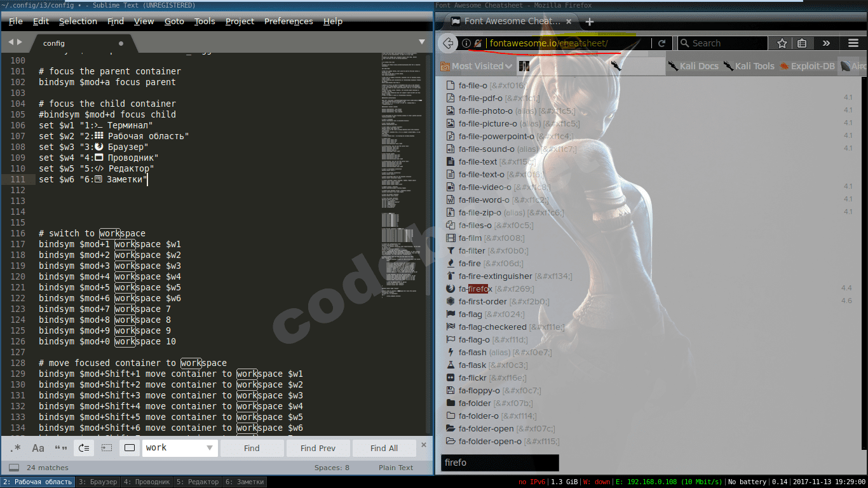The image size is (868, 488).
Task: Click the Find button
Action: click(252, 448)
